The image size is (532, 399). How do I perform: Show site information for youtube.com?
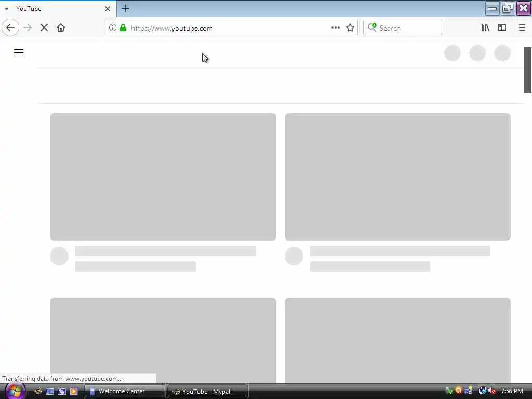(x=113, y=28)
